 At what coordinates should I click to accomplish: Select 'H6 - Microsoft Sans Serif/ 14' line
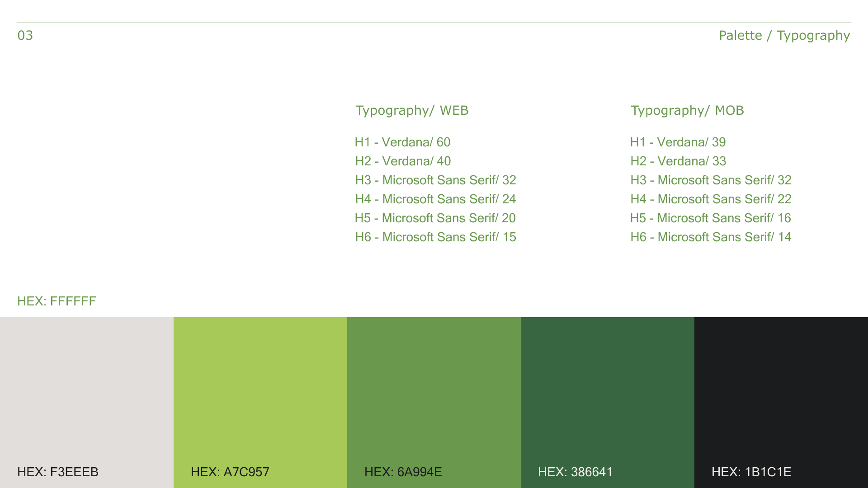pyautogui.click(x=711, y=237)
